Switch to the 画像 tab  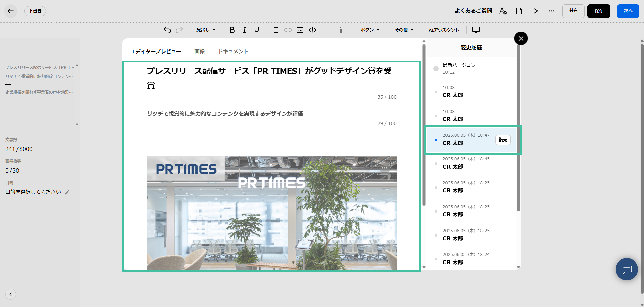click(200, 51)
